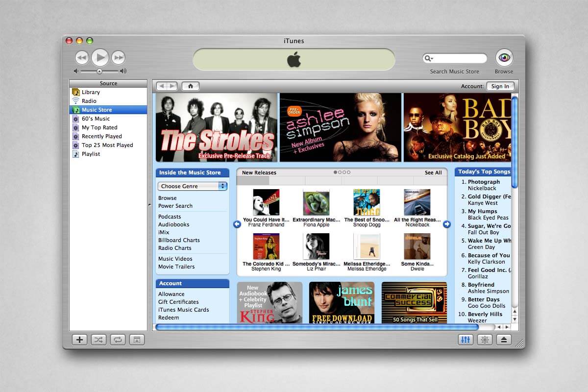Open the Billboard Charts link

[x=179, y=240]
